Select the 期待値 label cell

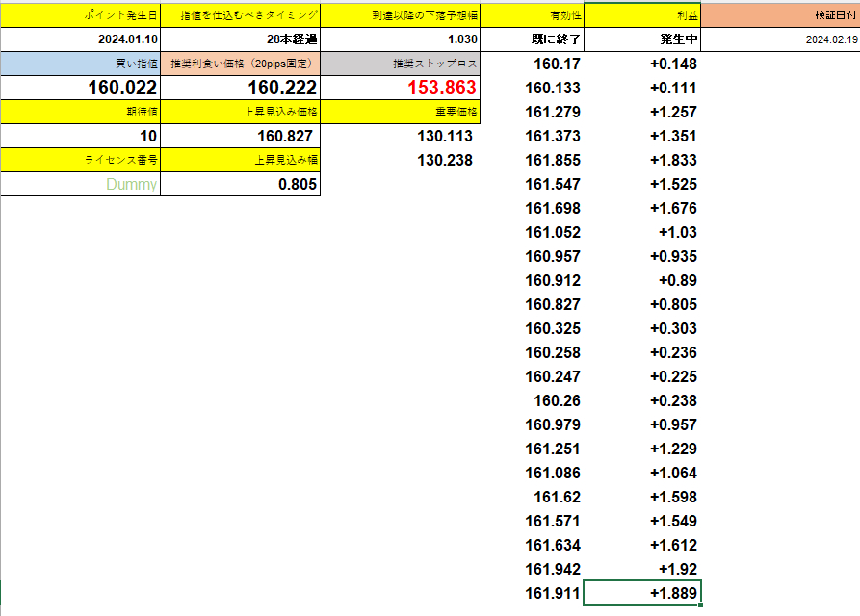coord(81,112)
